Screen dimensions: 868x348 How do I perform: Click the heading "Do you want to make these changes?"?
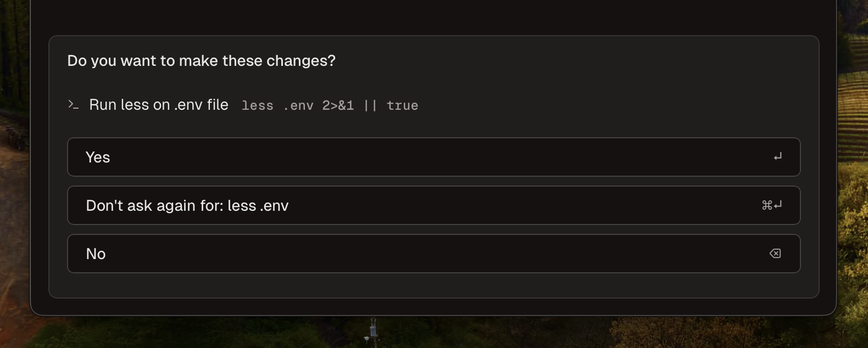pyautogui.click(x=201, y=61)
